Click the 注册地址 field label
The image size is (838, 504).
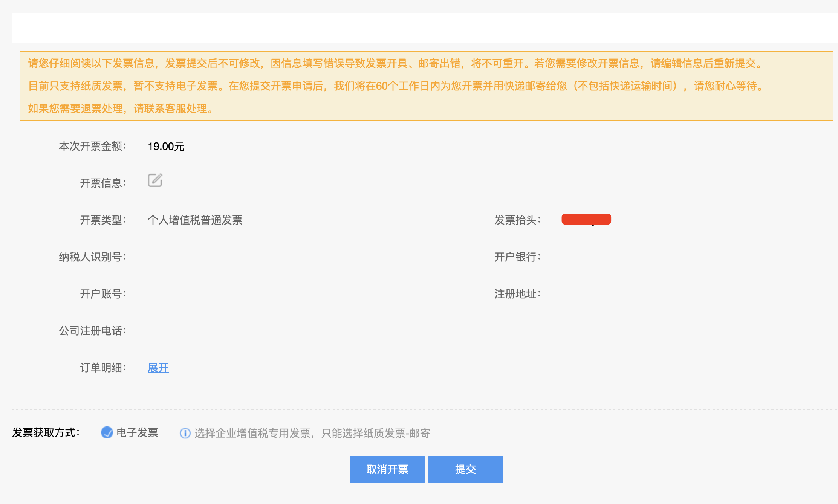point(517,294)
